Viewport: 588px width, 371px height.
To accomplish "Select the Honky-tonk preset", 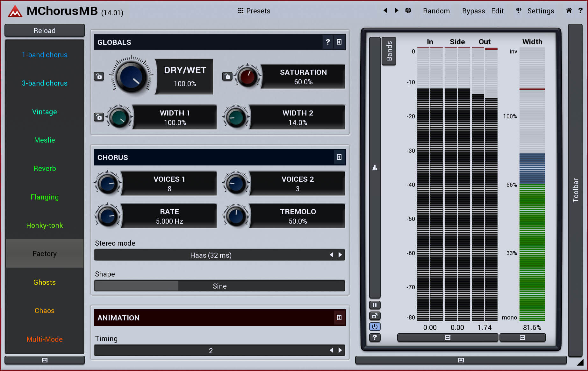I will tap(45, 225).
